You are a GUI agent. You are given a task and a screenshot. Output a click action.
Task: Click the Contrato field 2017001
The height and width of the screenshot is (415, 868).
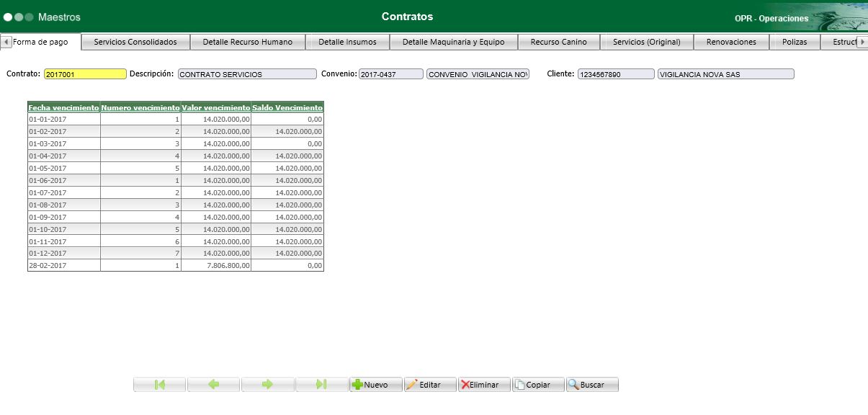click(x=85, y=74)
